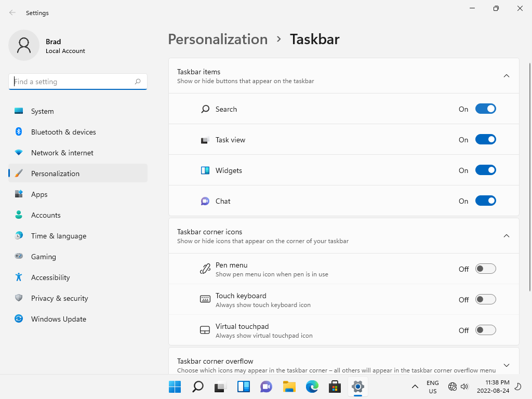532x399 pixels.
Task: Click the Task view row icon
Action: tap(205, 140)
